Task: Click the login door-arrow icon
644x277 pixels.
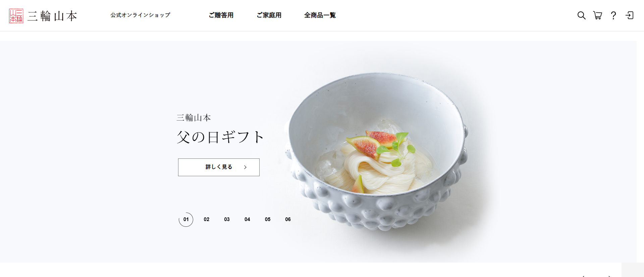Action: 630,15
